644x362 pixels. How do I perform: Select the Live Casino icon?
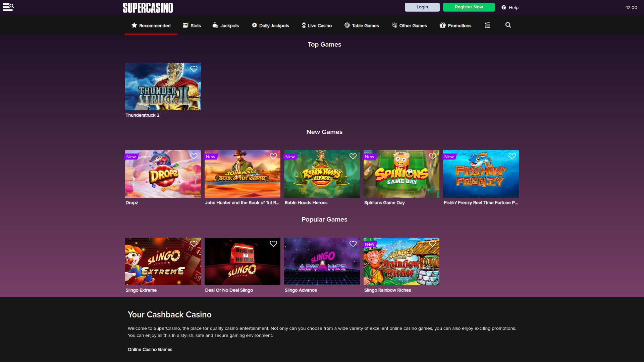(x=304, y=25)
